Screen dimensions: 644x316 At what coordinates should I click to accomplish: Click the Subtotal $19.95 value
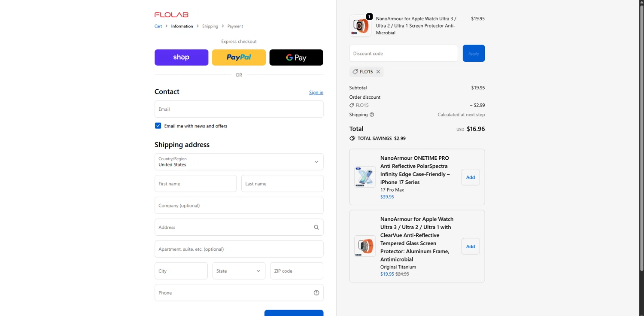click(x=478, y=88)
